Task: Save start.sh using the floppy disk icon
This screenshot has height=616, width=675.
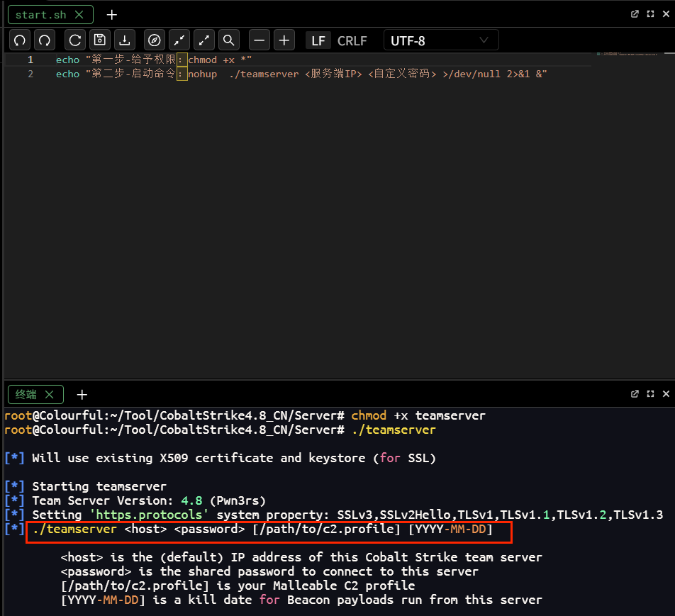Action: [x=100, y=40]
